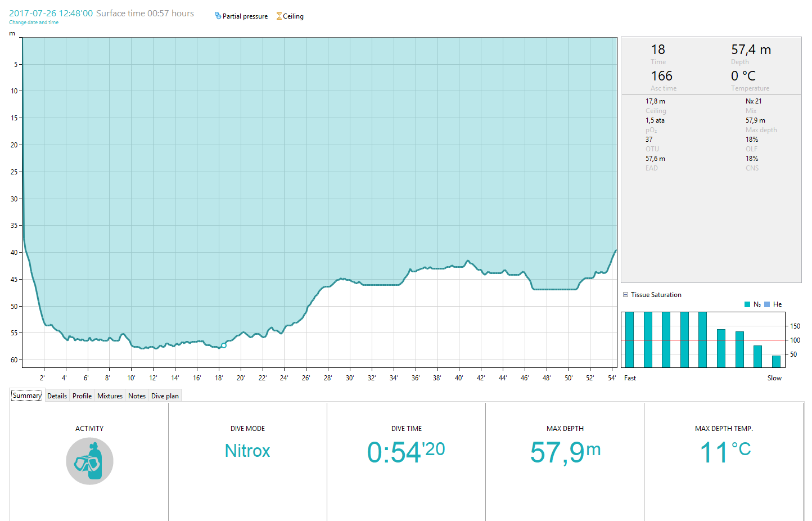Click the scuba diver activity icon
Image resolution: width=812 pixels, height=521 pixels.
[x=90, y=461]
